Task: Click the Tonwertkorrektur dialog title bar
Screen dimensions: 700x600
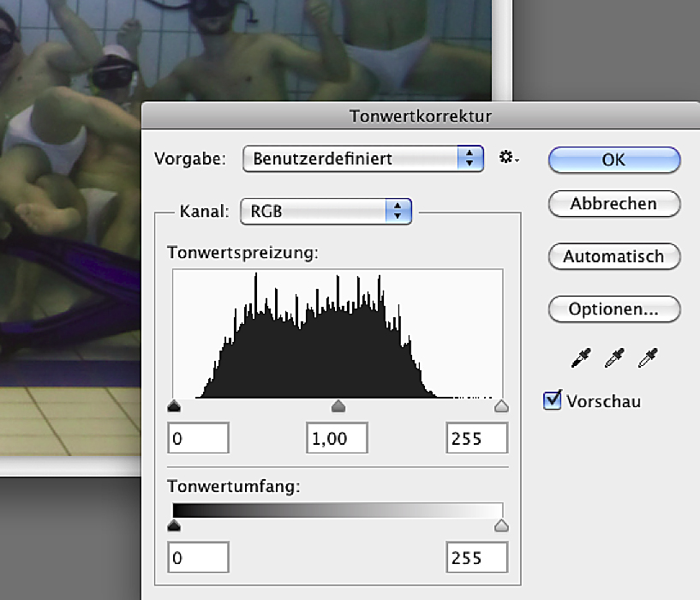Action: point(421,117)
